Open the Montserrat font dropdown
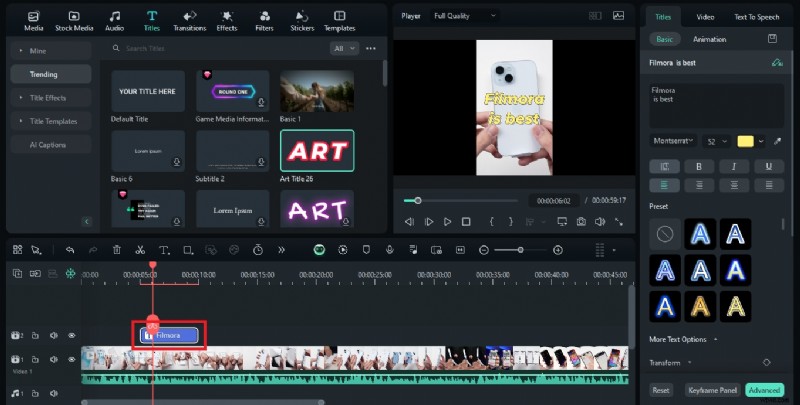The image size is (800, 405). click(x=673, y=142)
